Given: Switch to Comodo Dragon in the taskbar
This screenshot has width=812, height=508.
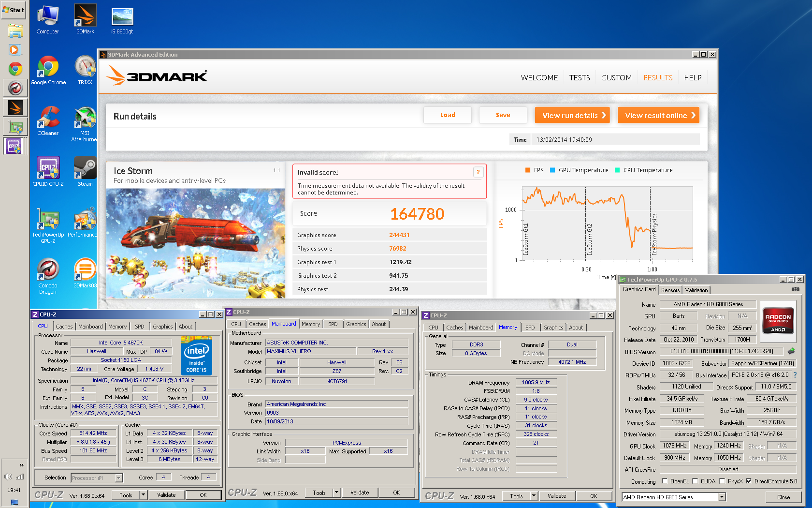Looking at the screenshot, I should click(x=15, y=88).
